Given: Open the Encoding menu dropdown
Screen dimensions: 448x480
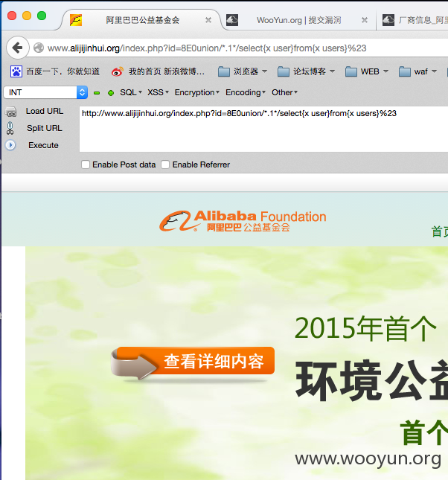Looking at the screenshot, I should click(246, 92).
